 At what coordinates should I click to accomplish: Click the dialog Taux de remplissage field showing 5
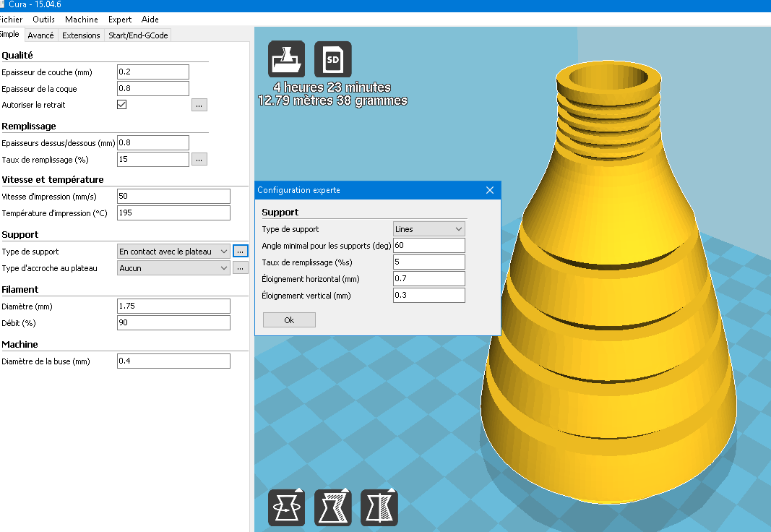coord(428,262)
